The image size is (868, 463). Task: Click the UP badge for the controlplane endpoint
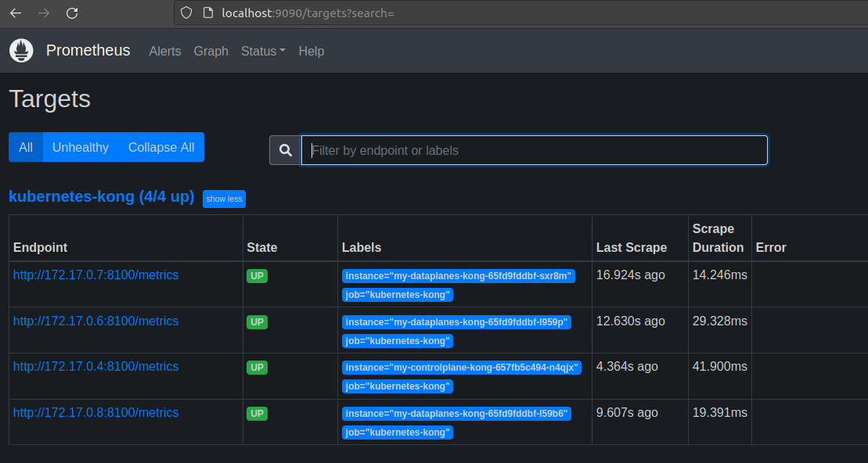(257, 367)
